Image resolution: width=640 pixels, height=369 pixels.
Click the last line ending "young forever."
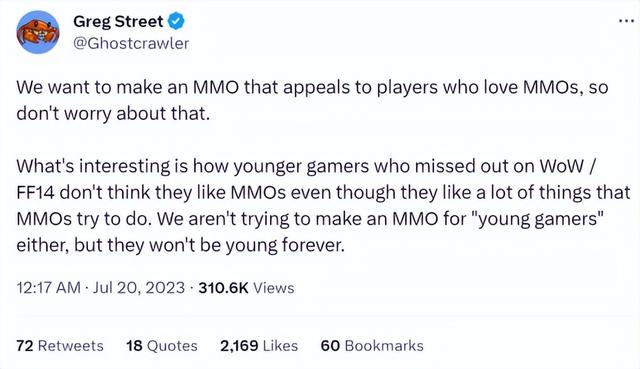(x=181, y=245)
